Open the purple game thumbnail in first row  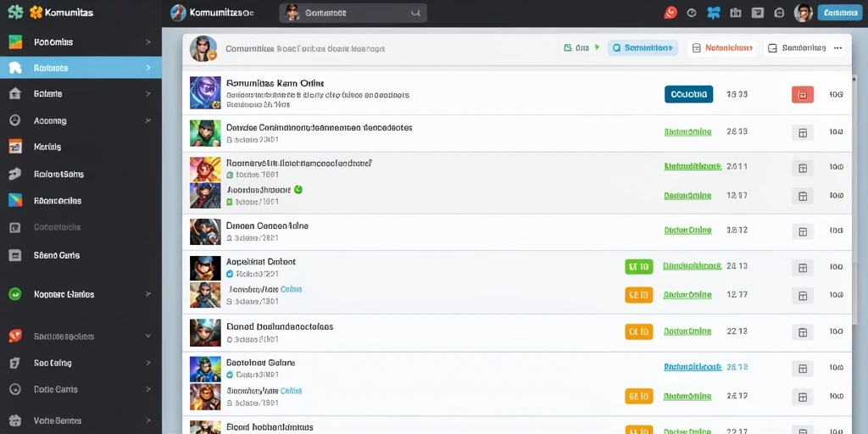click(x=205, y=92)
